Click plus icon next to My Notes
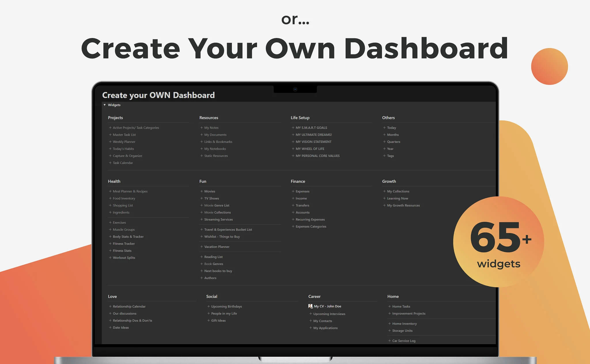The image size is (590, 364). click(202, 128)
